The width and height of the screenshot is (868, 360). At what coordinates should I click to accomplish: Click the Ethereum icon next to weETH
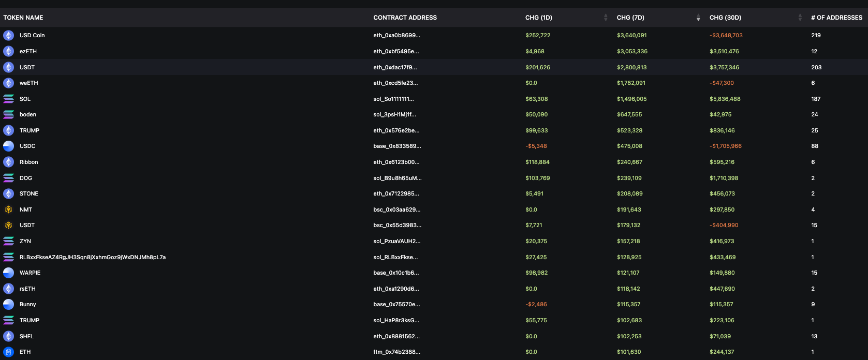(8, 83)
